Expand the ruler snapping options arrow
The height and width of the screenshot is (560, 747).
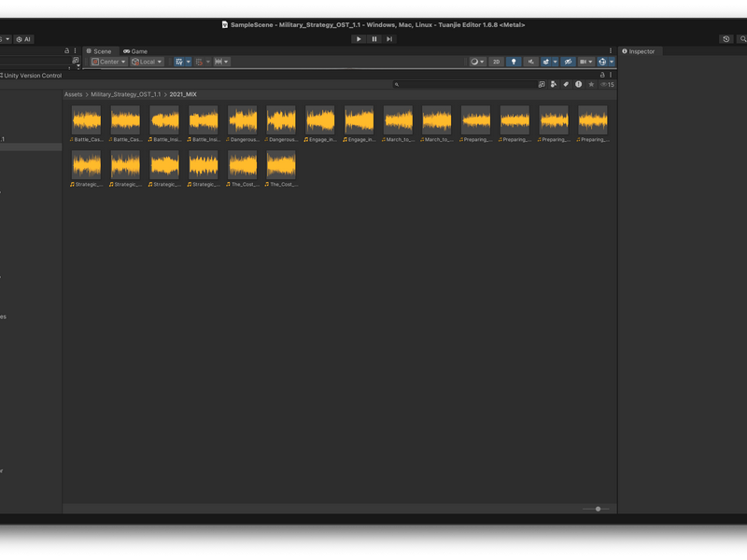226,62
